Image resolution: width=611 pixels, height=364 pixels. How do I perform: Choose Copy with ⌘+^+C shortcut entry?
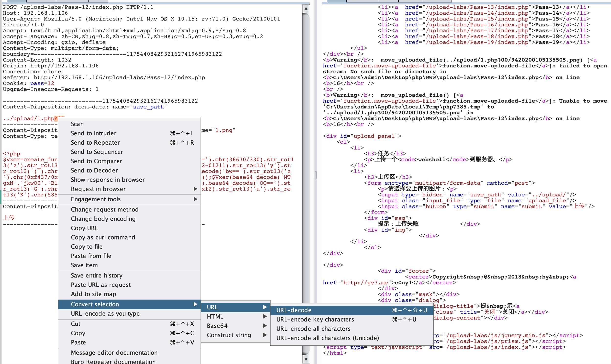[129, 333]
